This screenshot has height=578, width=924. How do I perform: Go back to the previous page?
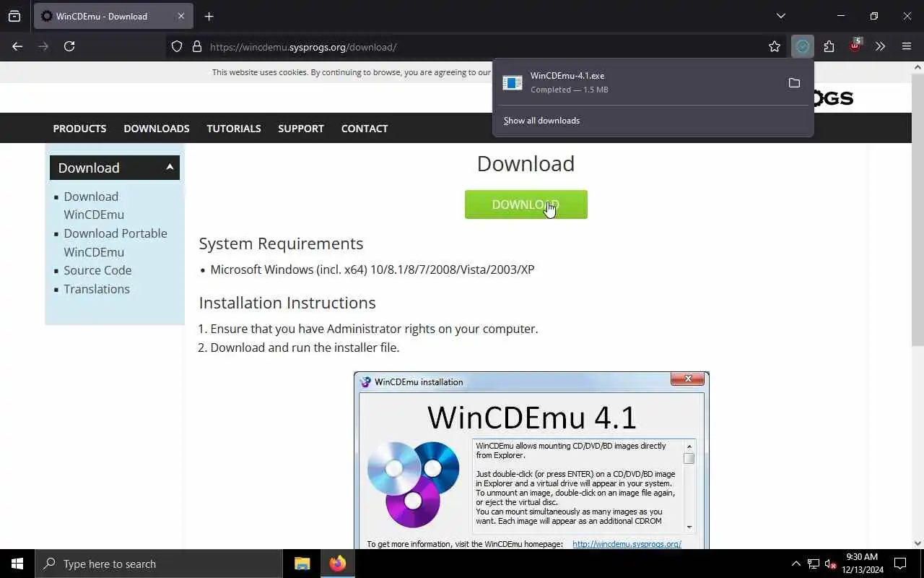coord(17,46)
